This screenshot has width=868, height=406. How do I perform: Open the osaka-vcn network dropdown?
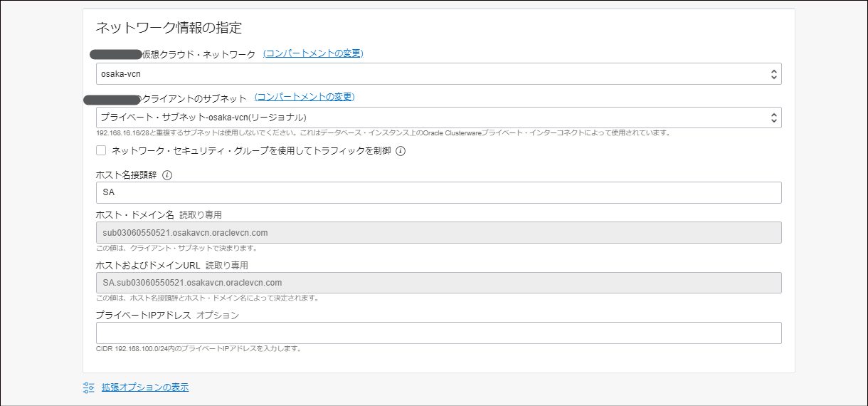tap(438, 73)
